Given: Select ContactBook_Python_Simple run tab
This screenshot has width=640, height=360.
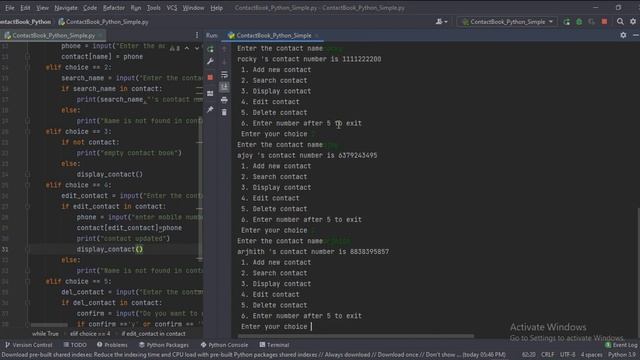Looking at the screenshot, I should (273, 36).
